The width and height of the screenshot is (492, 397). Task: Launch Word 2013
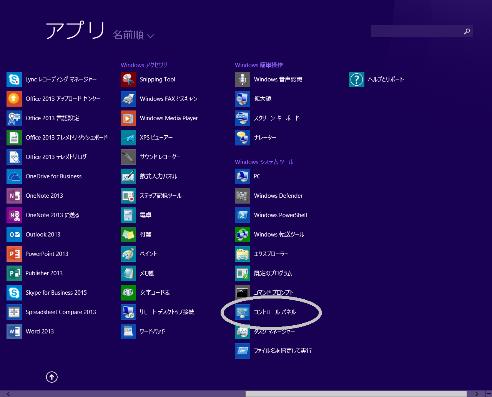coord(30,331)
